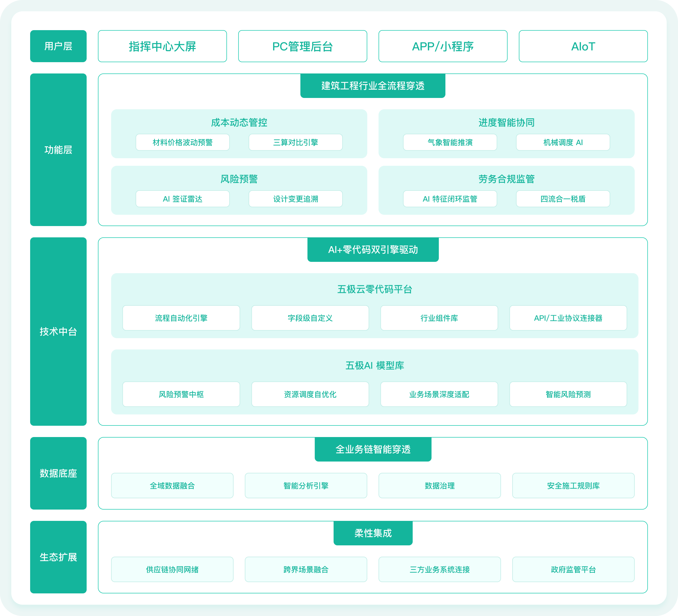Screen dimensions: 678x616
Task: Select AI 签证雷达 item
Action: click(x=183, y=199)
